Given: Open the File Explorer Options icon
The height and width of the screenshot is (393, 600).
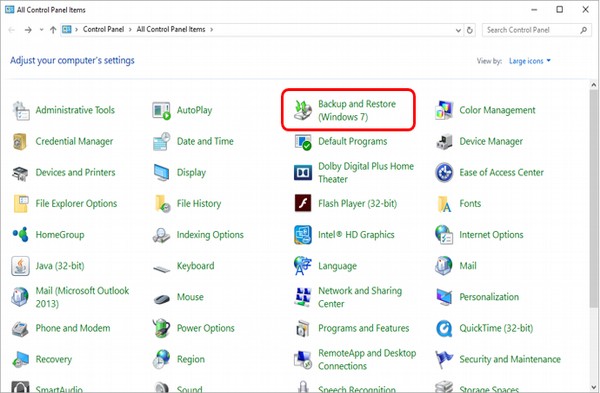Looking at the screenshot, I should tap(21, 204).
